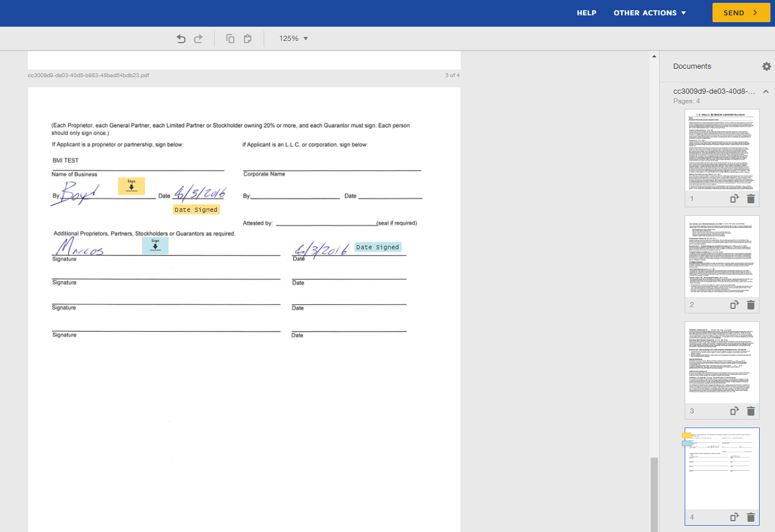Open the Documents panel settings gear

[766, 66]
